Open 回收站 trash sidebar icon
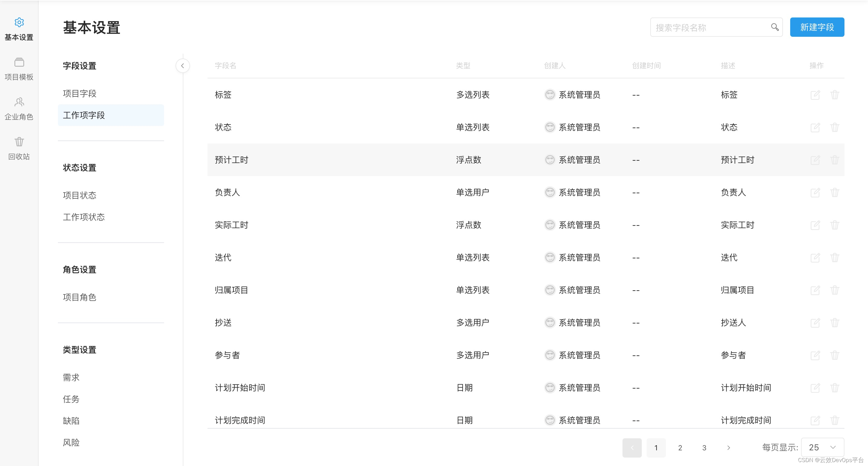Image resolution: width=868 pixels, height=466 pixels. pos(19,142)
